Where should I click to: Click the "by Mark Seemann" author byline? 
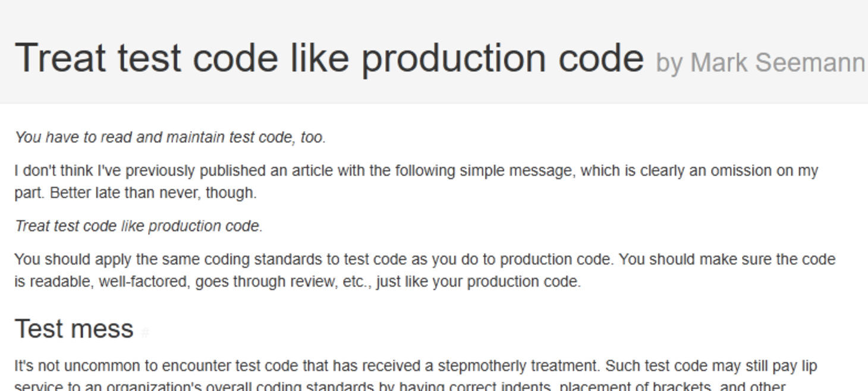click(760, 62)
